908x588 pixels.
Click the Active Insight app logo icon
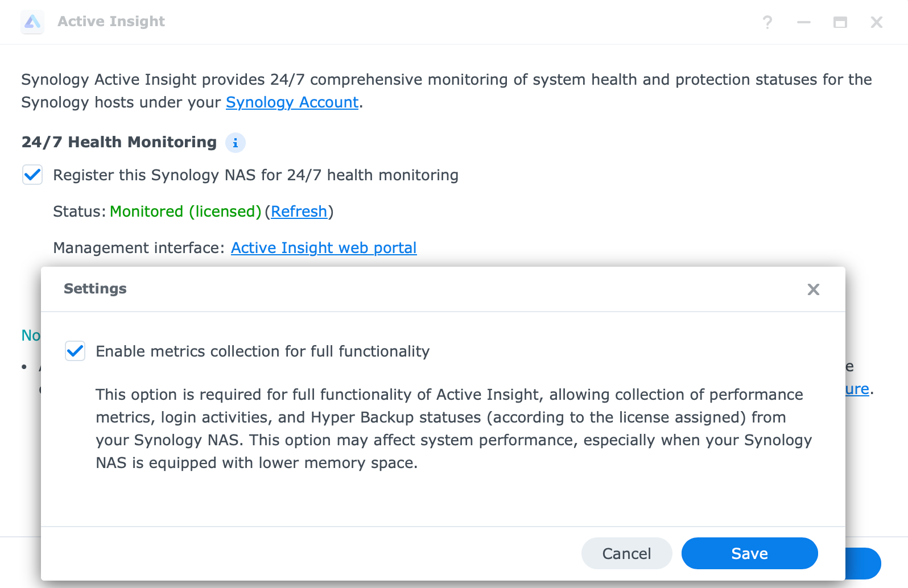[32, 22]
